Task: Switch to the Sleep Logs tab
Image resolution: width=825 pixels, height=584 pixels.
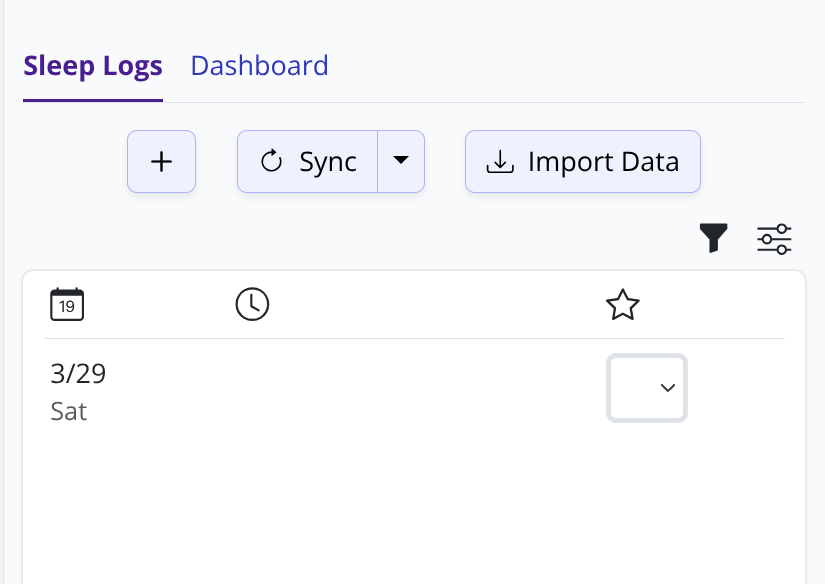Action: (x=92, y=67)
